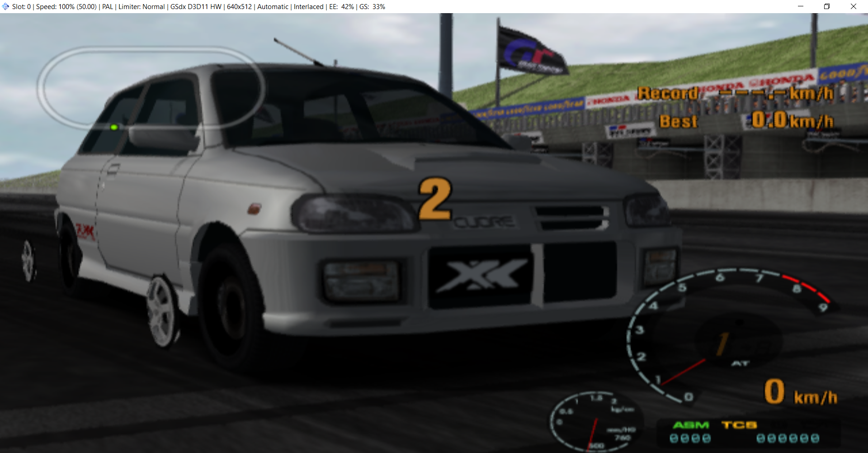
Task: Click the Best value '0.0 km/h'
Action: click(793, 120)
